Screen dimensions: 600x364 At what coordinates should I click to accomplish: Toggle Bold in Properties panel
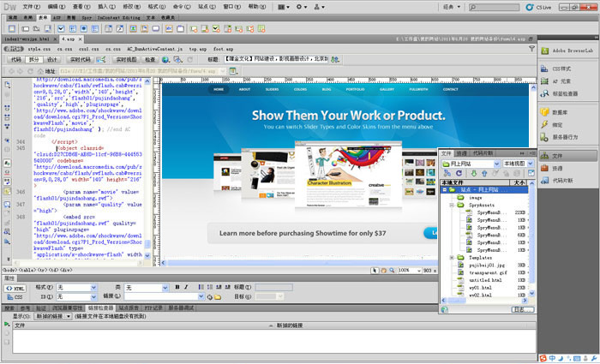pyautogui.click(x=177, y=287)
